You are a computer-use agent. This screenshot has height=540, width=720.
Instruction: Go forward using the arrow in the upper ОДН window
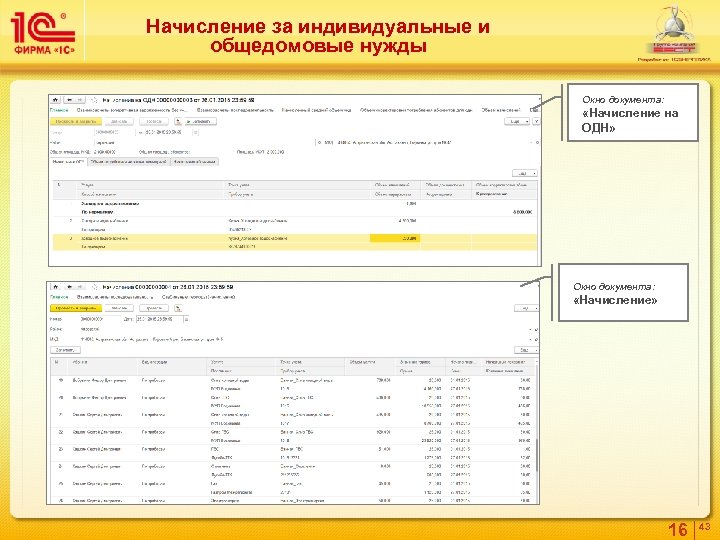(80, 100)
